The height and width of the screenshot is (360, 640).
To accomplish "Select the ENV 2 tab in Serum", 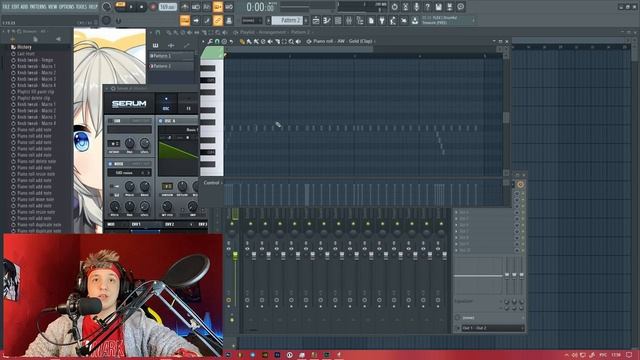I will pos(169,224).
